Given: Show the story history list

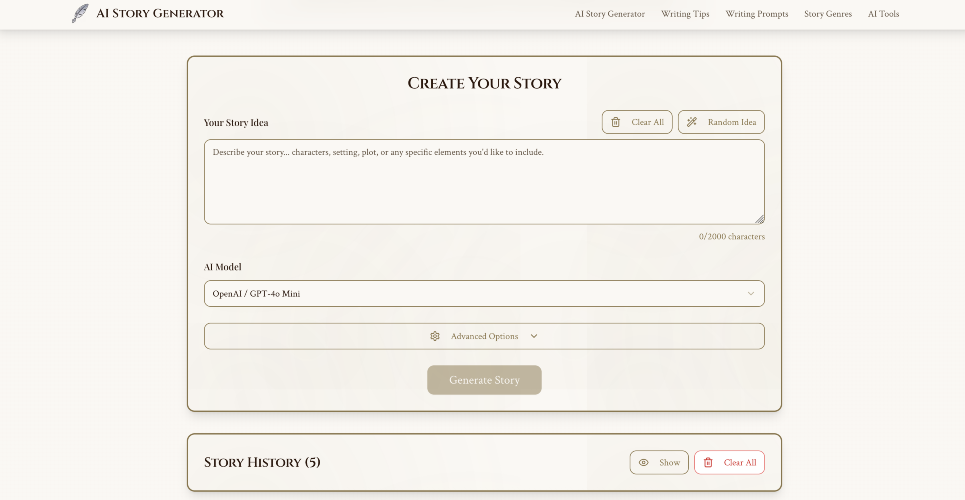Looking at the screenshot, I should click(659, 462).
